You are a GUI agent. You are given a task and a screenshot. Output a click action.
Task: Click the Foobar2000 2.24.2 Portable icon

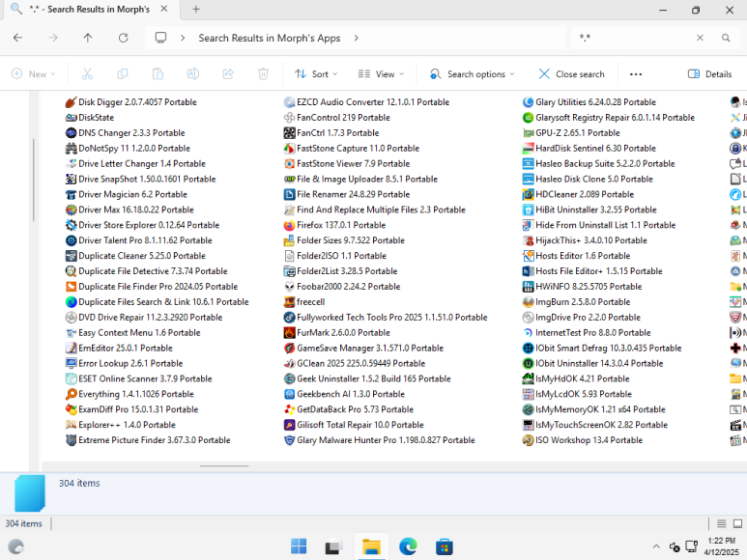click(289, 287)
